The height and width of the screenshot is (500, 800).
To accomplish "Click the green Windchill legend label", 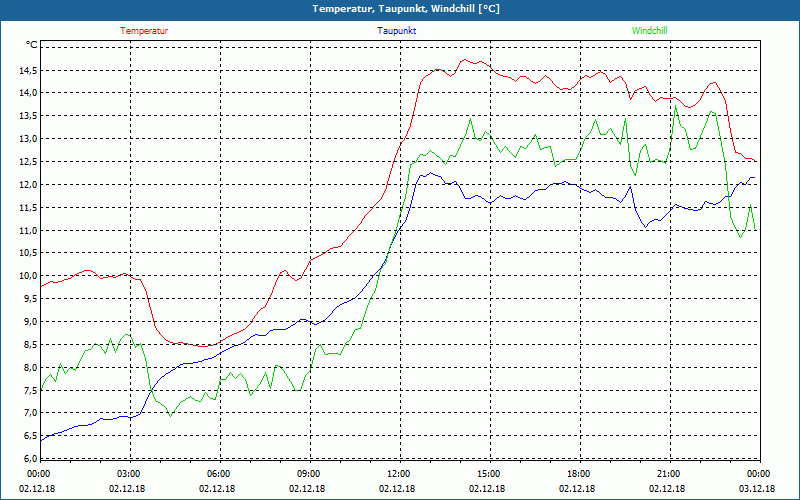I will click(649, 31).
